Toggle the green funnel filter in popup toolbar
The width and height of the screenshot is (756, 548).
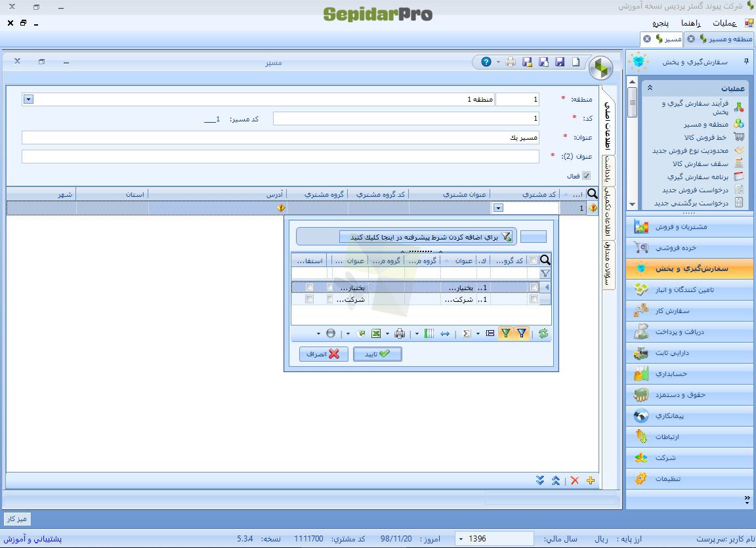click(505, 333)
